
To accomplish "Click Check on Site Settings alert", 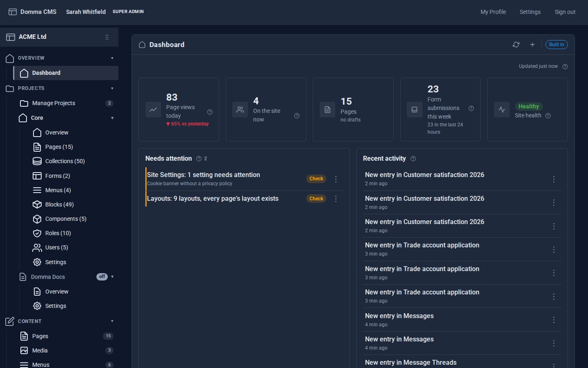I will pos(316,179).
